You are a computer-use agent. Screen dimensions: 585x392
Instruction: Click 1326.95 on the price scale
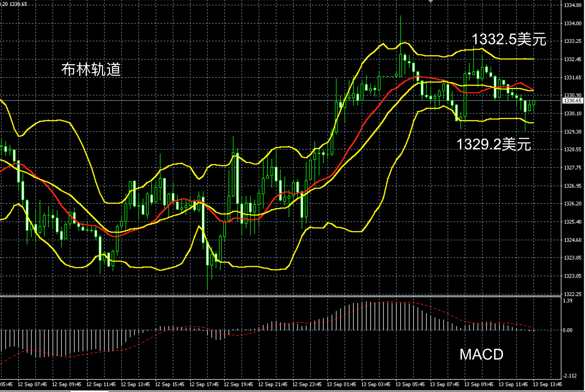point(572,186)
